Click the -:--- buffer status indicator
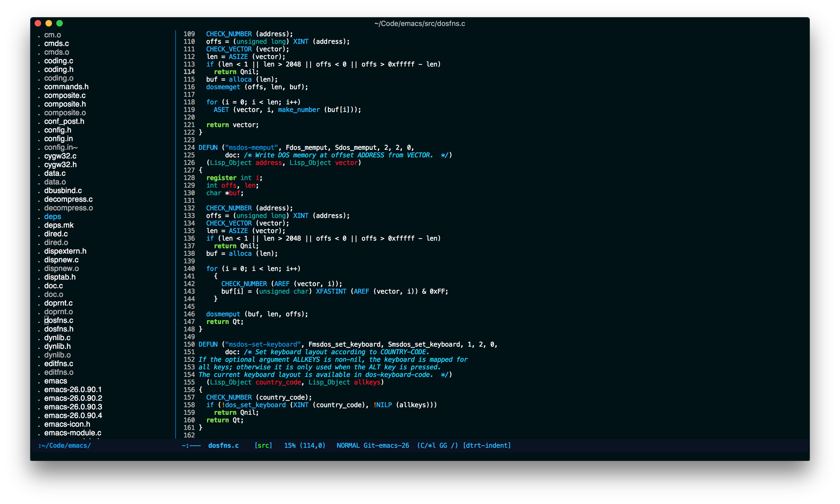Image resolution: width=840 pixels, height=504 pixels. (x=191, y=445)
